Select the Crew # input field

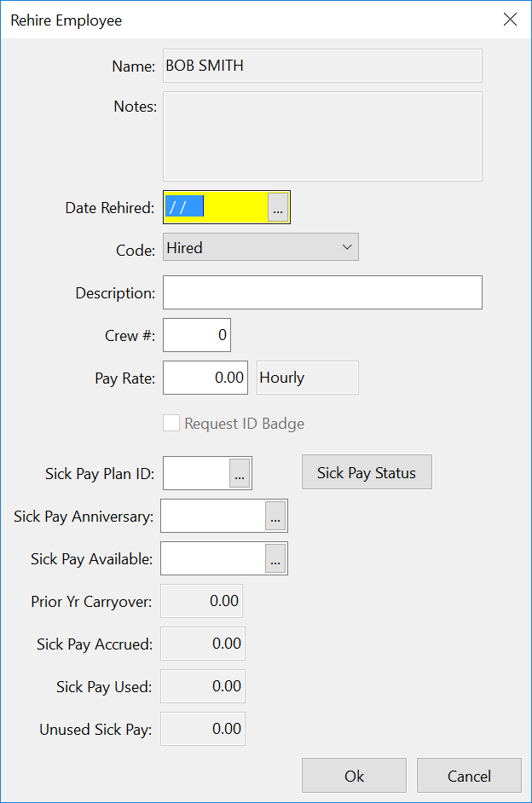click(x=197, y=335)
